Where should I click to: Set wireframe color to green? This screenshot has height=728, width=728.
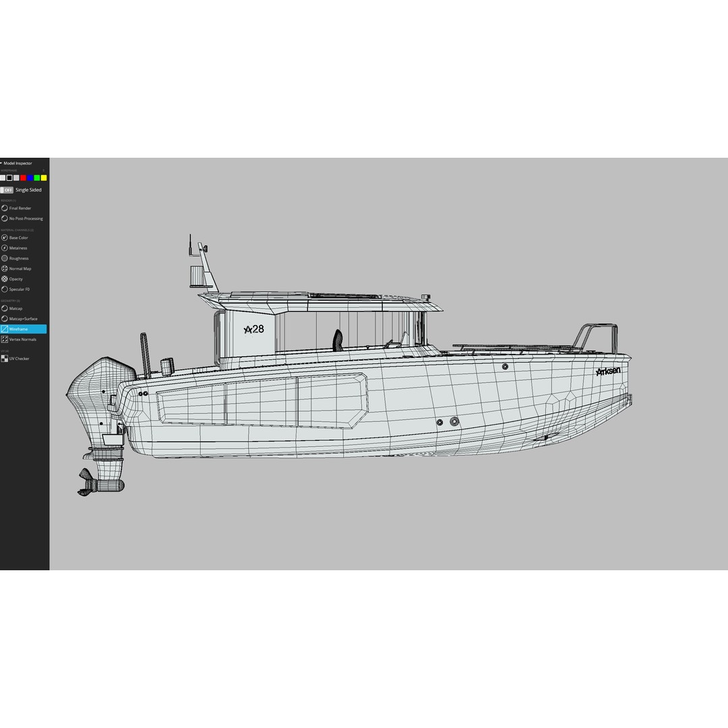[36, 178]
